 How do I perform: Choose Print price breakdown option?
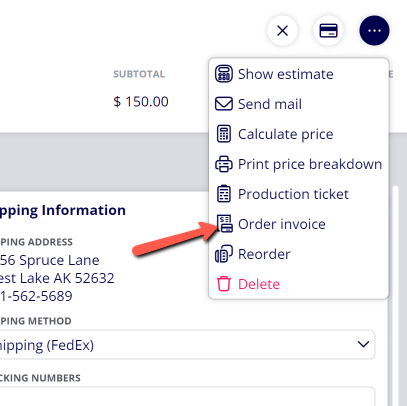310,164
